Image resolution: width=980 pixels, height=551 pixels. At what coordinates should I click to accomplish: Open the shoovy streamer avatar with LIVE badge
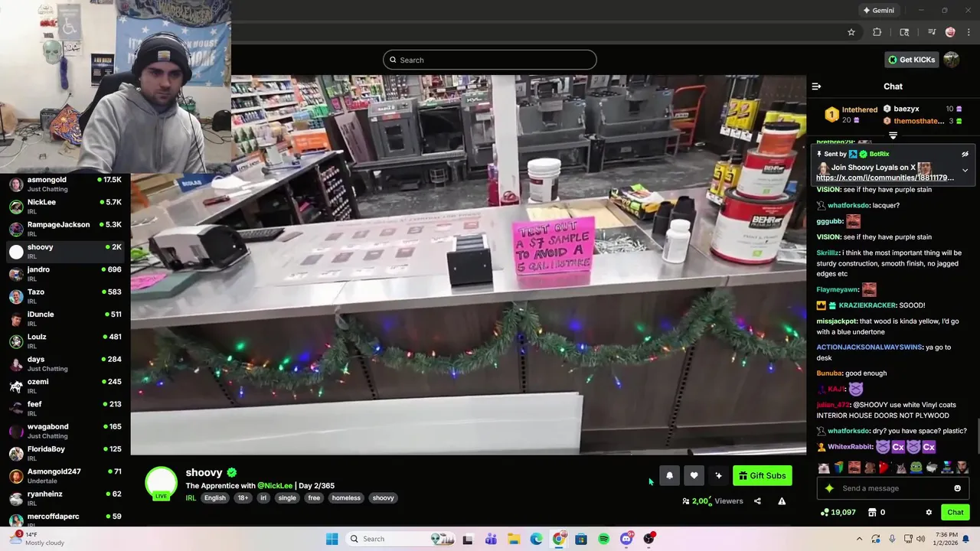point(161,484)
